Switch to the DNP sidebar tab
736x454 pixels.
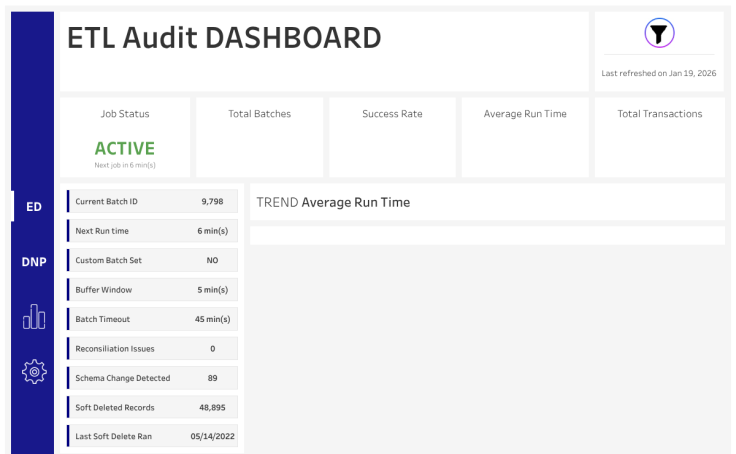34,262
